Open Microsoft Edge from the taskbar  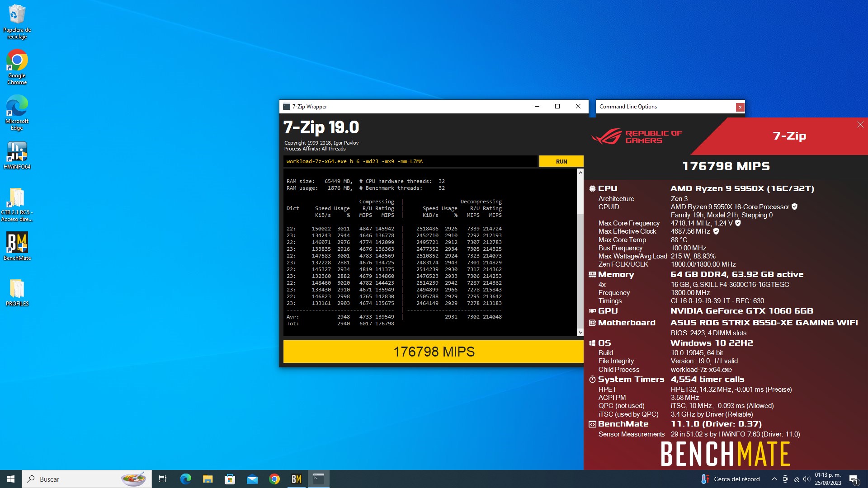point(185,479)
